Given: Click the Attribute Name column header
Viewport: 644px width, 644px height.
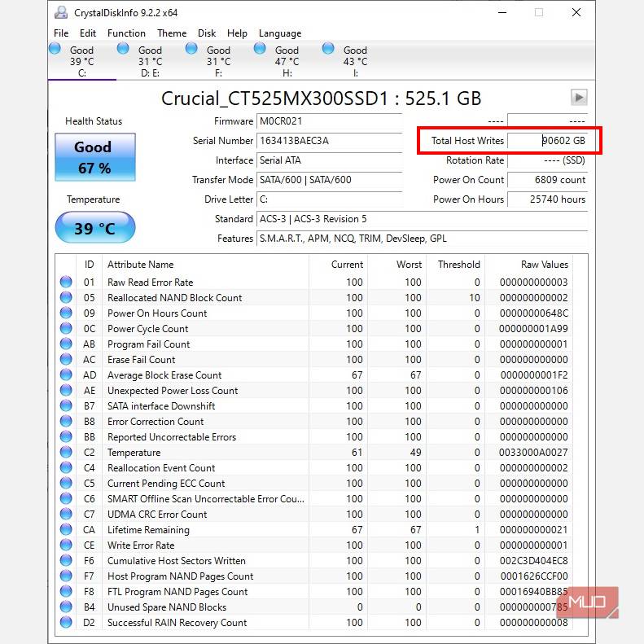Looking at the screenshot, I should [x=206, y=265].
